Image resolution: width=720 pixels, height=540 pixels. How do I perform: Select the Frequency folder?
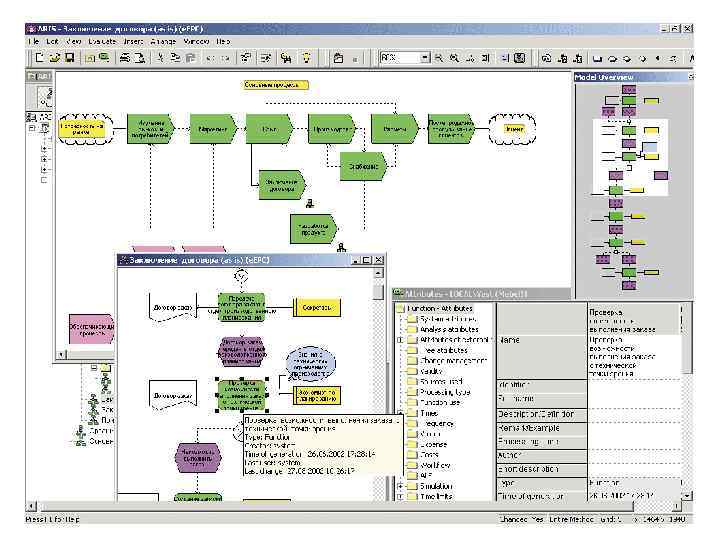[x=437, y=423]
